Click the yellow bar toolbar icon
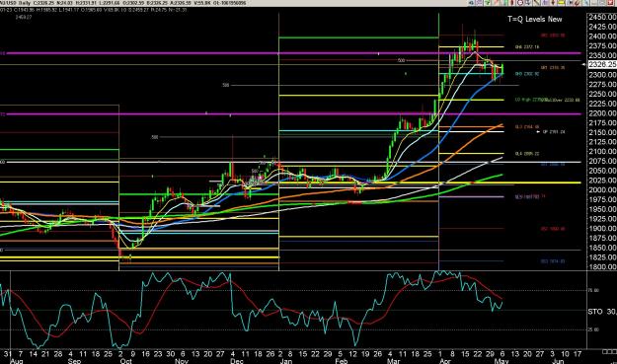The image size is (617, 364). [x=561, y=2]
